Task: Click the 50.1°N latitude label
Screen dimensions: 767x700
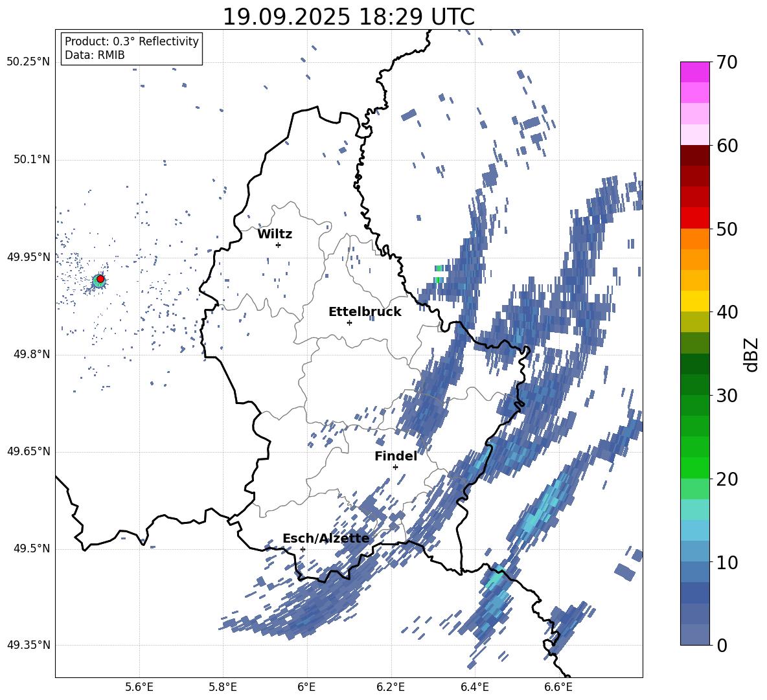Action: pyautogui.click(x=31, y=159)
